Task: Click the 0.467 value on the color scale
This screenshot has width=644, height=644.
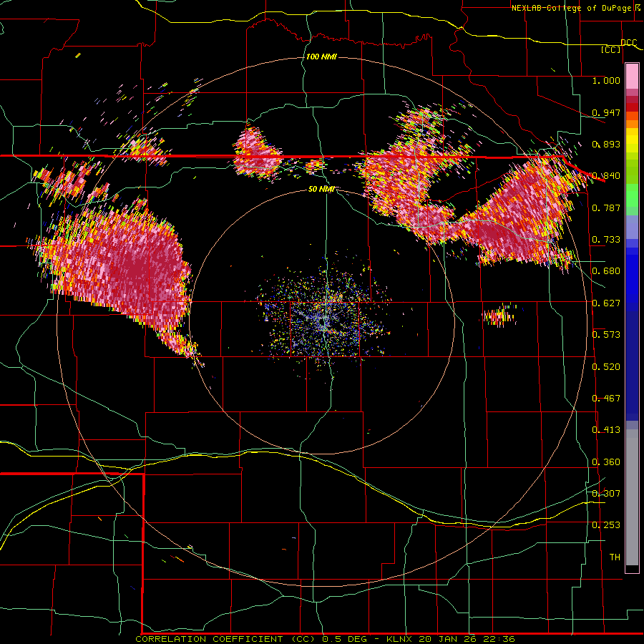Action: (606, 399)
